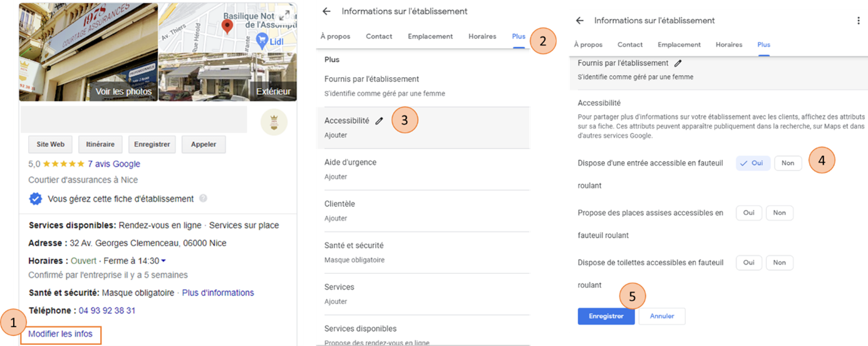
Task: Toggle Oui for wheelchair accessible entrance
Action: (x=753, y=163)
